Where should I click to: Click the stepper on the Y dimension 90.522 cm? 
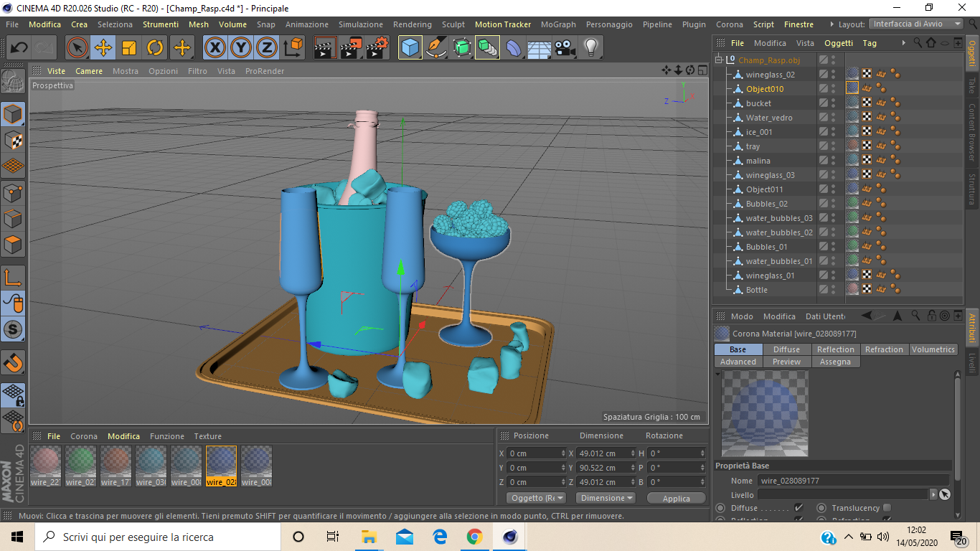tap(633, 468)
